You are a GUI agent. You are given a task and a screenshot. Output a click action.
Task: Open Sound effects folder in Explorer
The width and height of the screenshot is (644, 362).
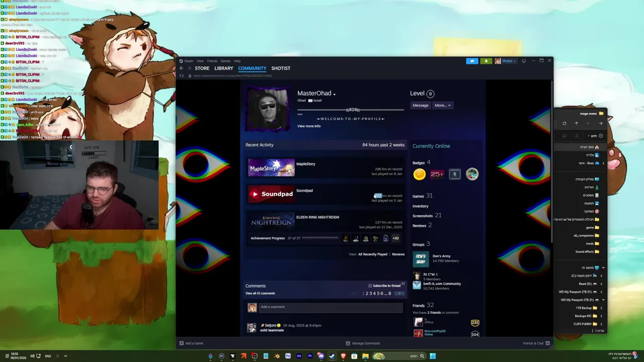coord(587,252)
